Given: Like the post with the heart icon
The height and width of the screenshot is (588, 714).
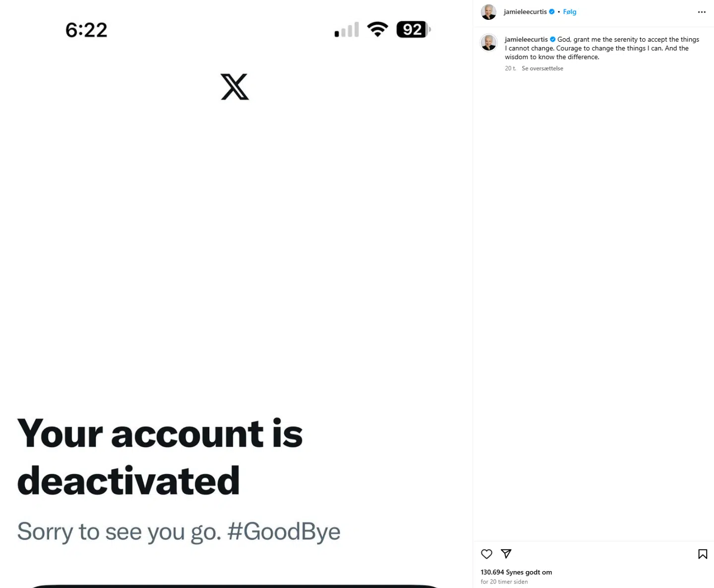Looking at the screenshot, I should (x=486, y=554).
